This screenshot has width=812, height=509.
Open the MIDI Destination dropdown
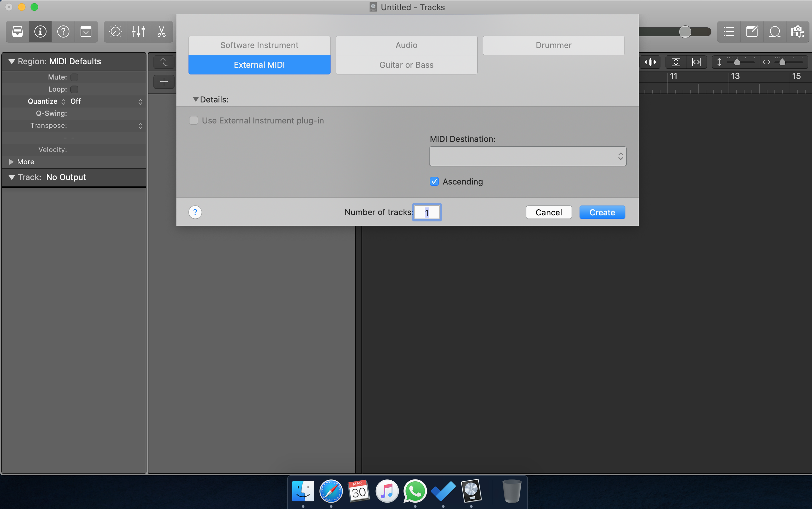tap(527, 156)
